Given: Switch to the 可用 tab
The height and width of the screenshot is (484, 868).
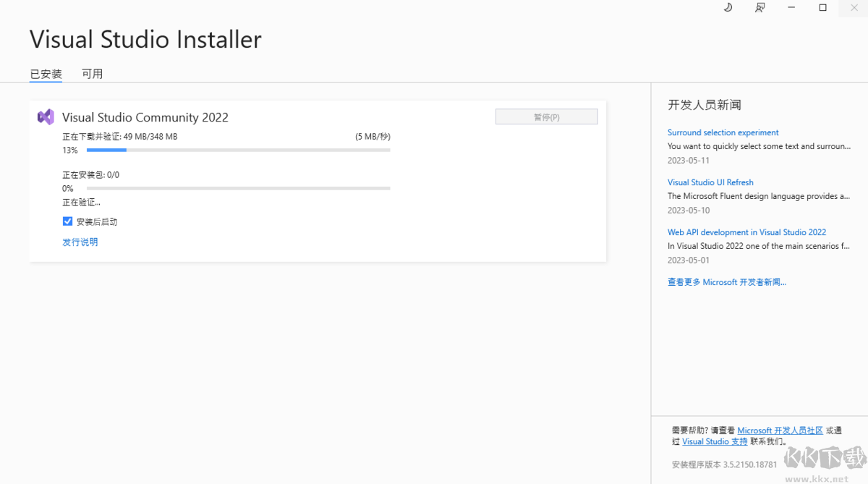Looking at the screenshot, I should (92, 74).
